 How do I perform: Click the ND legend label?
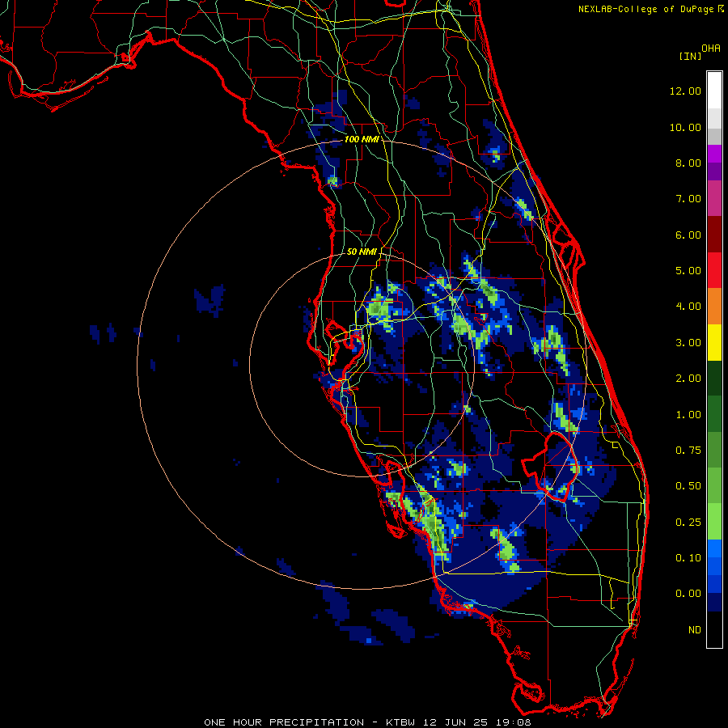(x=695, y=630)
